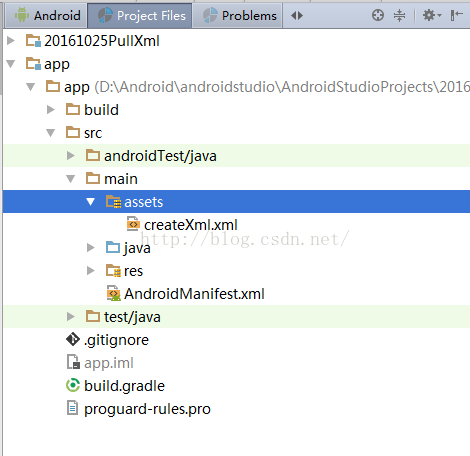470x456 pixels.
Task: Click the collapse all icon
Action: [399, 15]
